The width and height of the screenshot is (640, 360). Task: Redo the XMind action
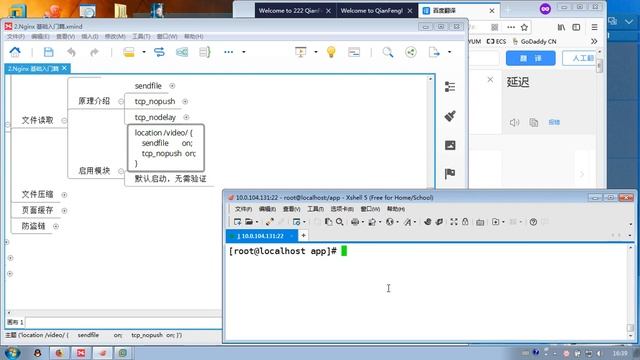(94, 52)
